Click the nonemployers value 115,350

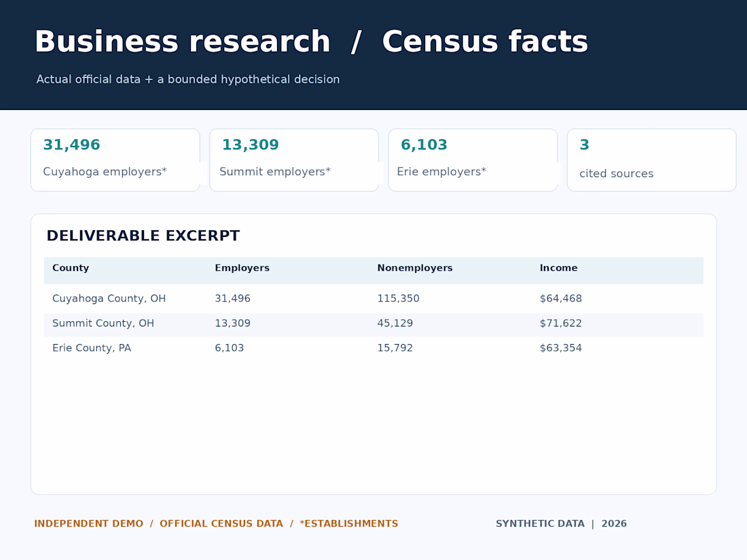pyautogui.click(x=398, y=299)
